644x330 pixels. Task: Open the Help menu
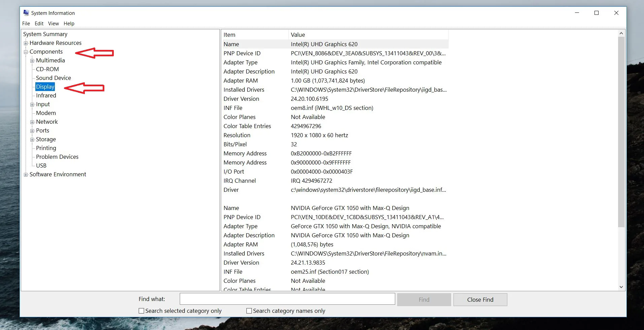[69, 24]
